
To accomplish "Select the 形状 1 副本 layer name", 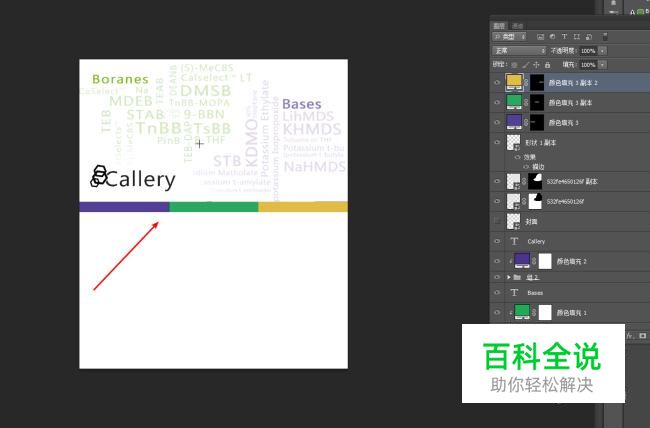I will pos(541,143).
